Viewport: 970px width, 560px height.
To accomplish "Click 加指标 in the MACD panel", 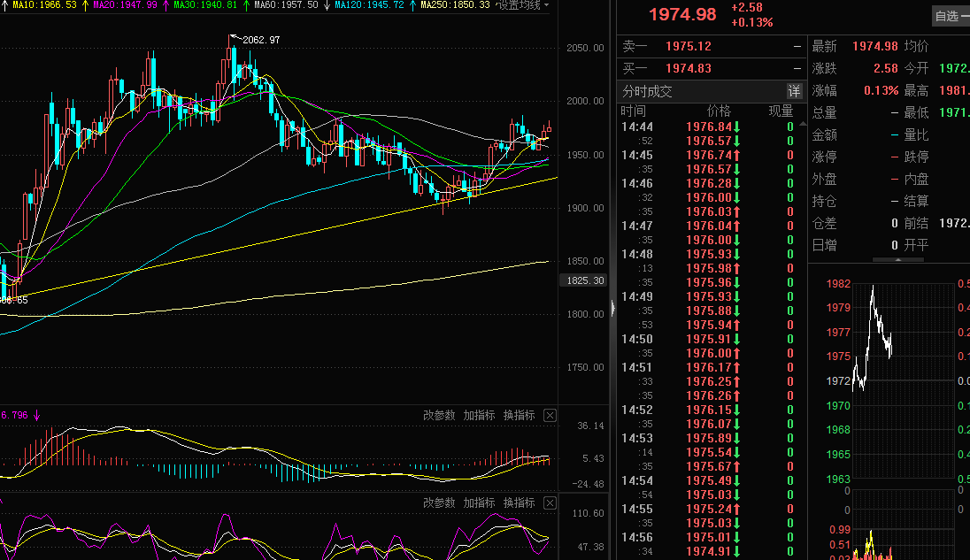I will (479, 415).
